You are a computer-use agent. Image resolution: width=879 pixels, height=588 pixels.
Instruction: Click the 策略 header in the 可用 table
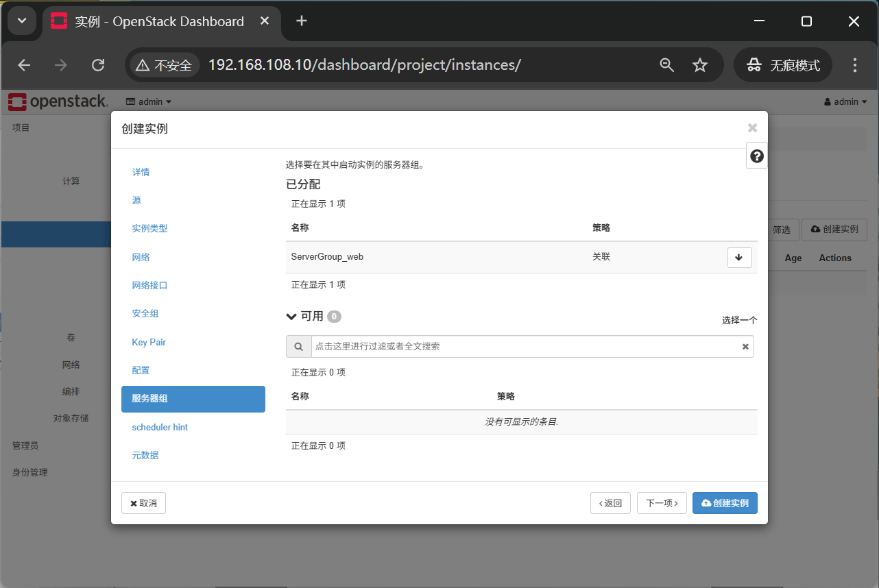pyautogui.click(x=506, y=396)
